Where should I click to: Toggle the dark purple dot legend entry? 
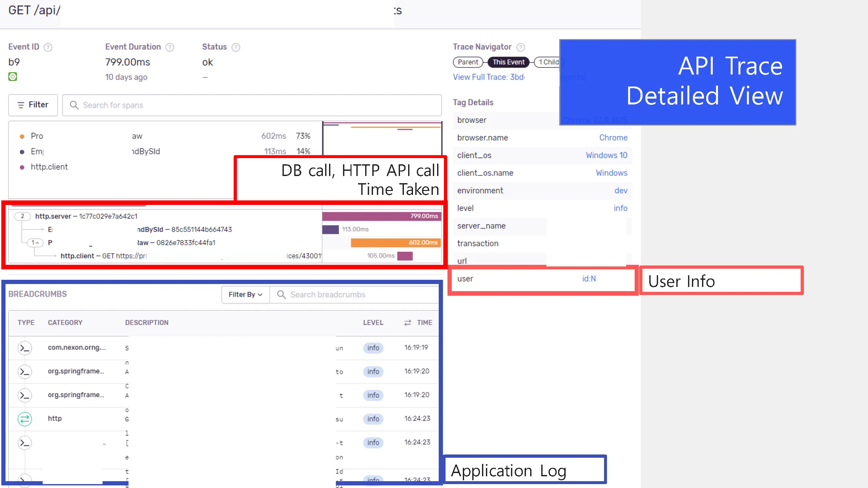pyautogui.click(x=22, y=152)
